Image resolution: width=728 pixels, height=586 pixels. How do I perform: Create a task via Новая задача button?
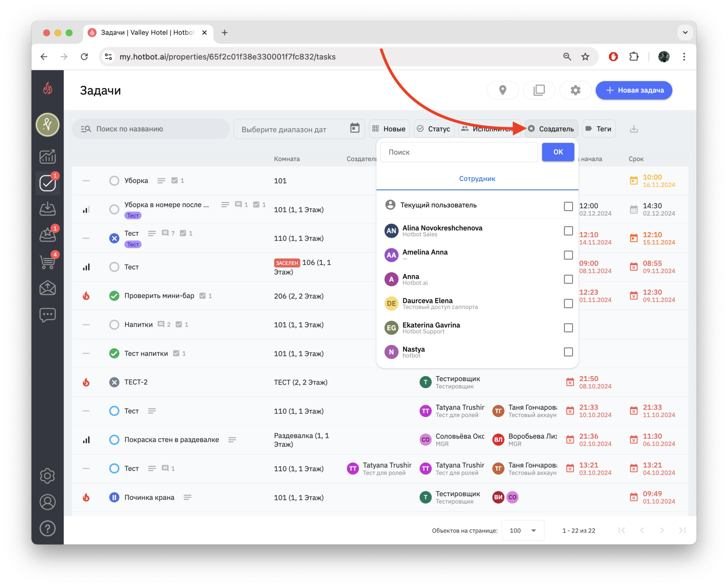click(x=634, y=90)
